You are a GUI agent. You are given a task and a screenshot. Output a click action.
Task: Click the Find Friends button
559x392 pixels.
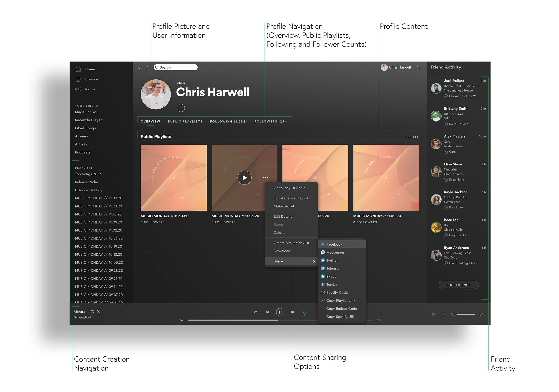point(458,285)
